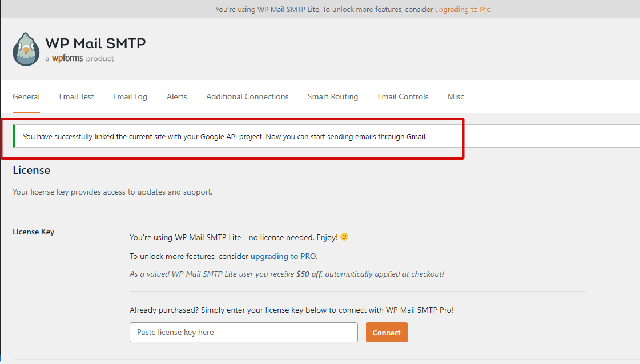Go to the Alerts tab
This screenshot has width=640, height=364.
coord(177,97)
